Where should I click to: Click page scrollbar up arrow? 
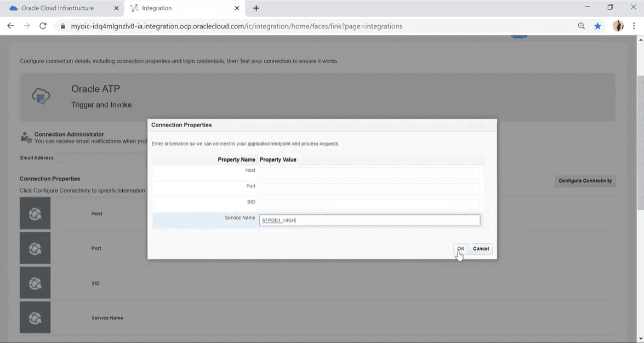pyautogui.click(x=640, y=40)
